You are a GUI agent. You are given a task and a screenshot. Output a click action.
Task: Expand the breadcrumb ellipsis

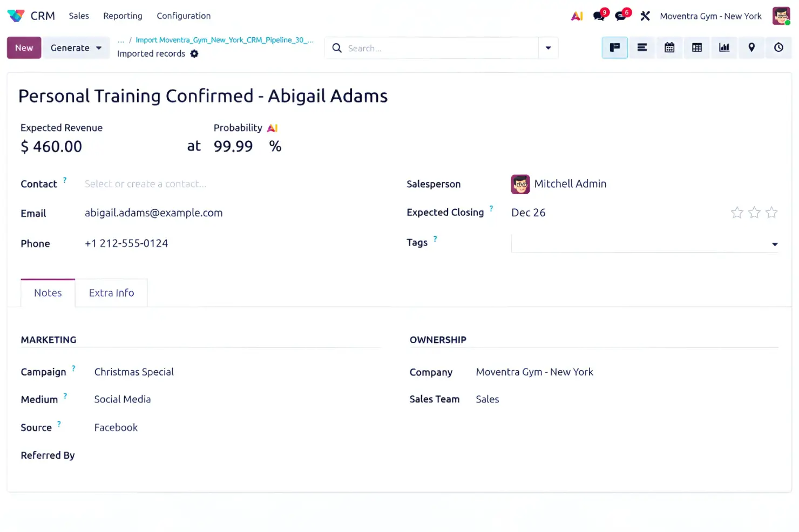(x=121, y=40)
